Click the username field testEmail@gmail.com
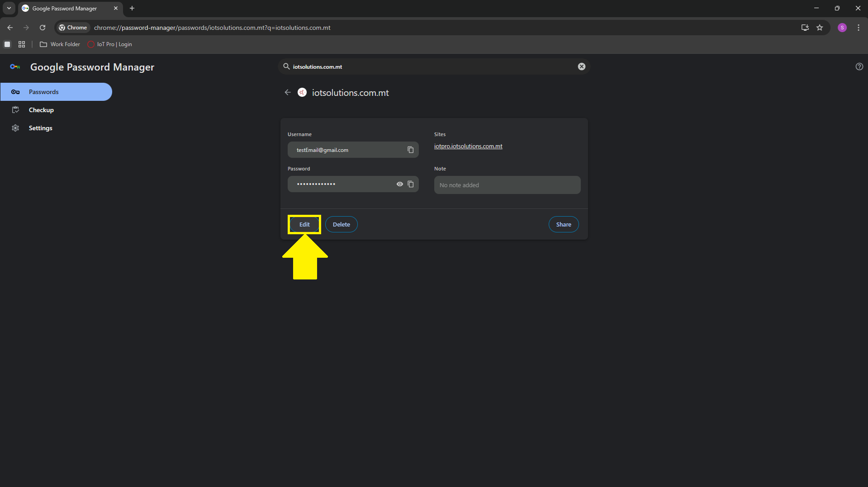868x487 pixels. (353, 150)
